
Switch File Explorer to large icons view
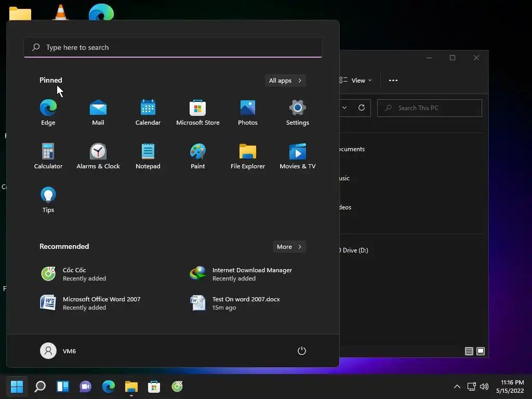click(481, 351)
